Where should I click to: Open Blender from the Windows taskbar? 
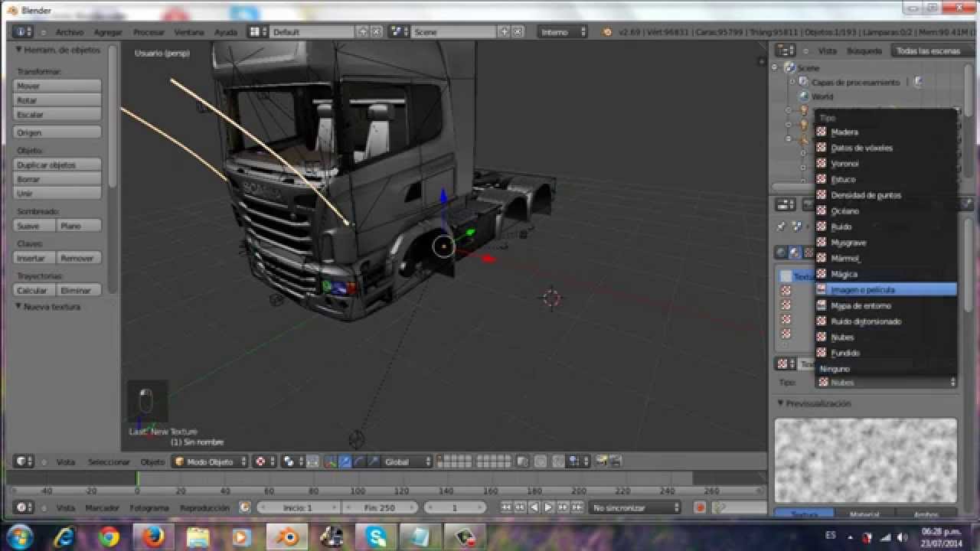coord(287,536)
